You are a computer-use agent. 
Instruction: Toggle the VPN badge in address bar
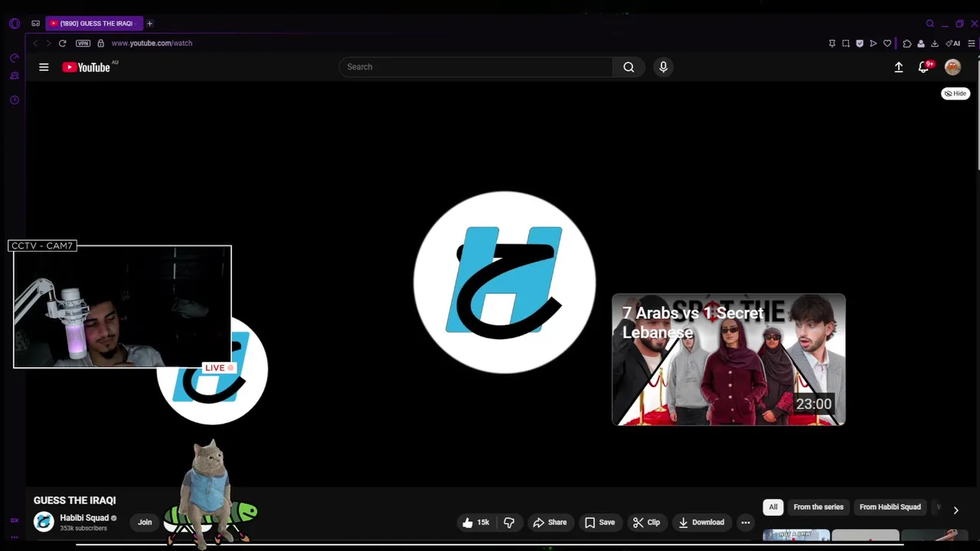tap(83, 44)
